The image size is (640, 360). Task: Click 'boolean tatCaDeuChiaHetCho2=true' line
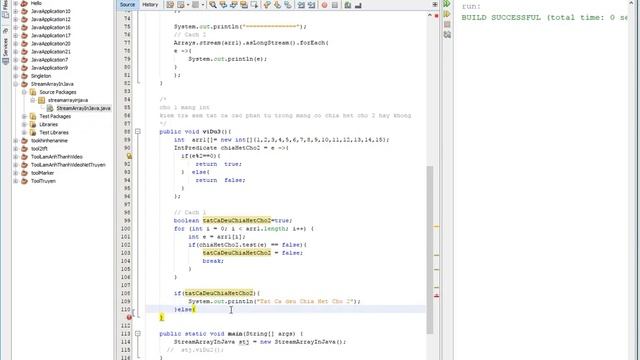pos(233,220)
